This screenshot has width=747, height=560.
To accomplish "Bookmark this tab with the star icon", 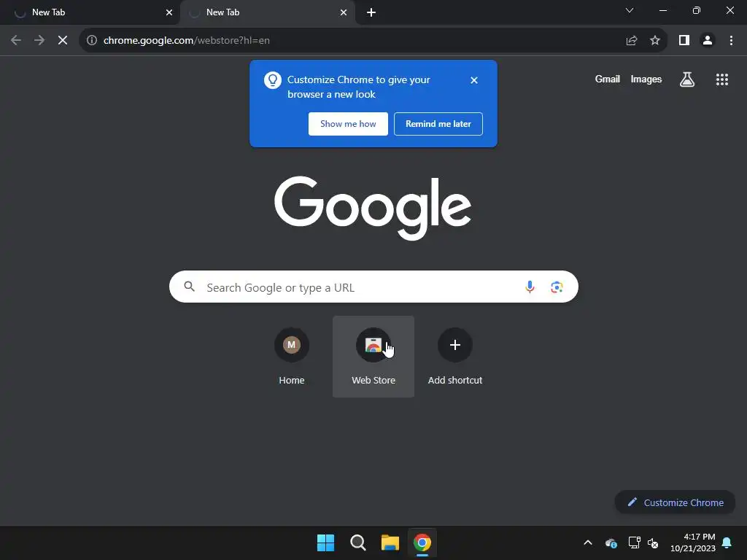I will point(655,41).
